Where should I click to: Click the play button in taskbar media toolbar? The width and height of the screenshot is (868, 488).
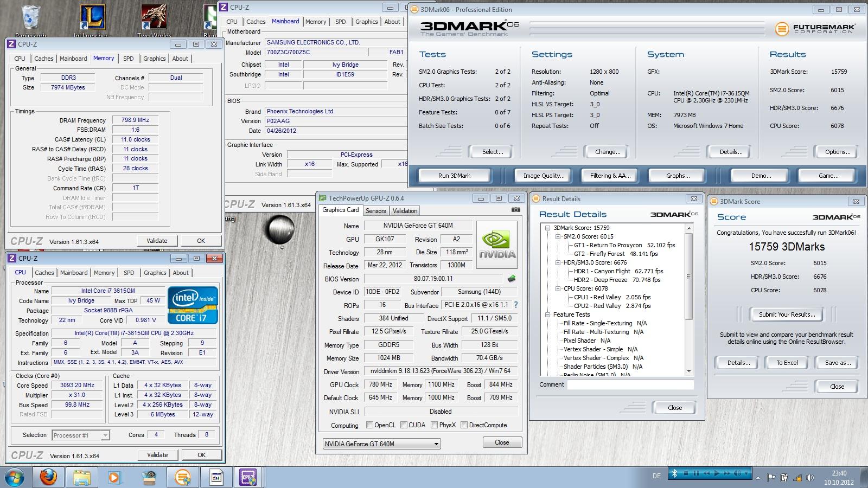717,473
